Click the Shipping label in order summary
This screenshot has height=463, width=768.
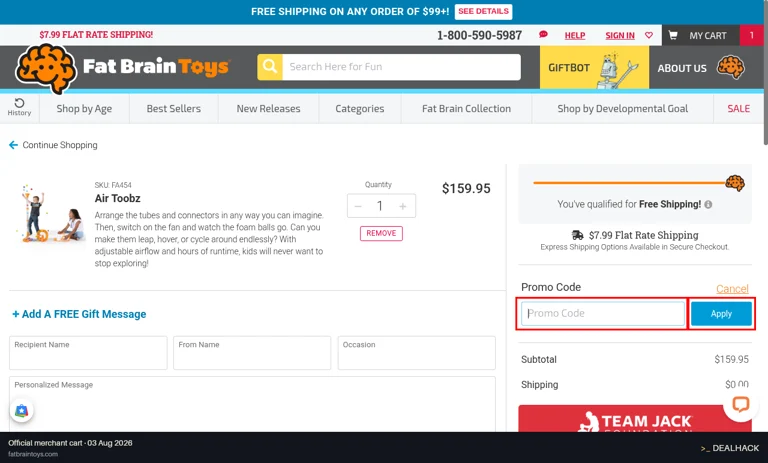[539, 385]
